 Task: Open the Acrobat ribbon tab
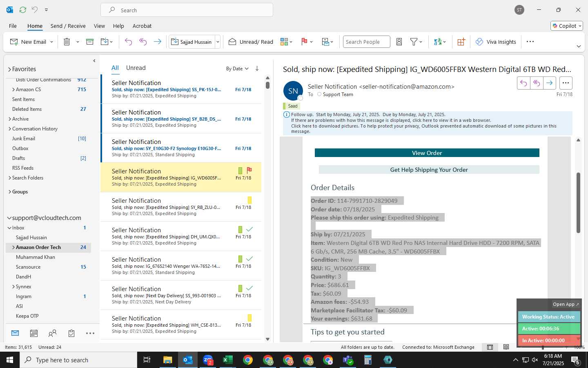(x=142, y=26)
